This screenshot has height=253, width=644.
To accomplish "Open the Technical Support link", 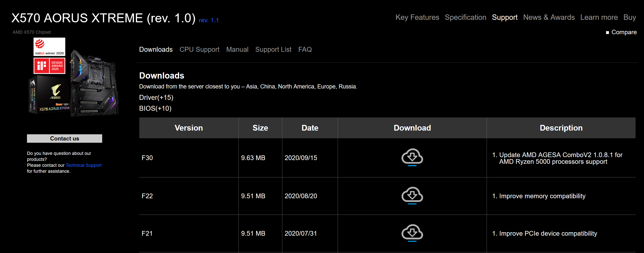I will click(x=84, y=165).
